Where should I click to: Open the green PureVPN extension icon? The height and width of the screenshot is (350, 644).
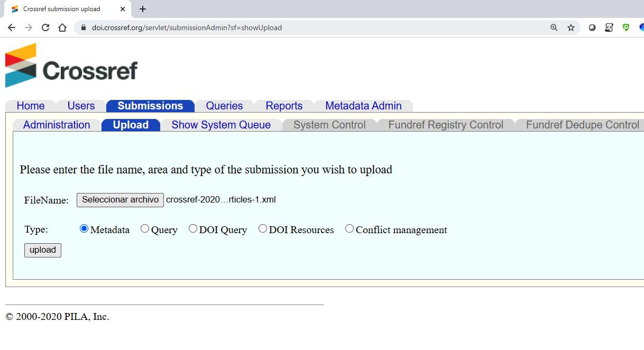[626, 27]
